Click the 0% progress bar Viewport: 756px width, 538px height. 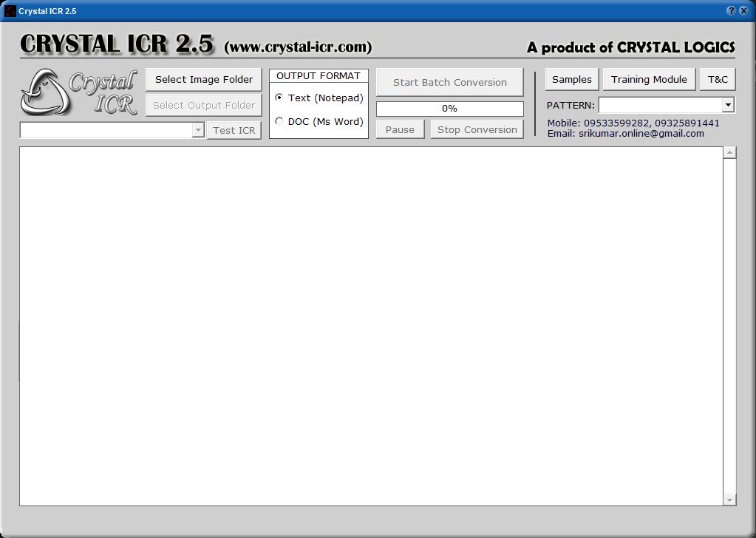tap(450, 109)
